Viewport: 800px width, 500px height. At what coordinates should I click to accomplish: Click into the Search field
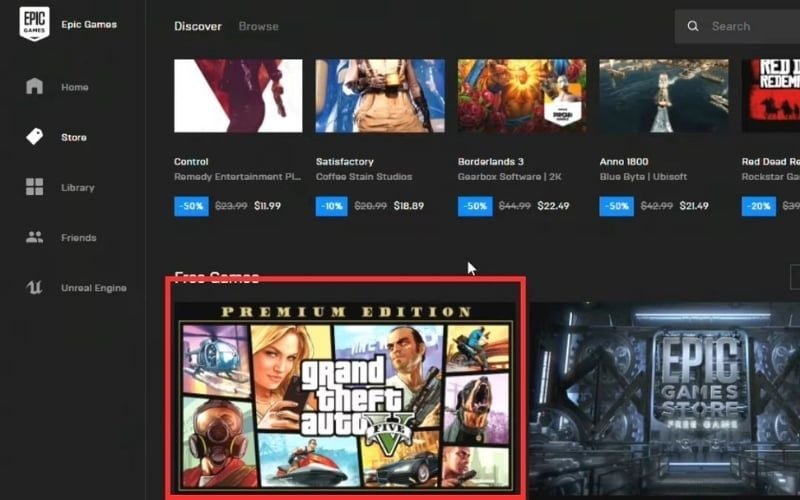(737, 26)
